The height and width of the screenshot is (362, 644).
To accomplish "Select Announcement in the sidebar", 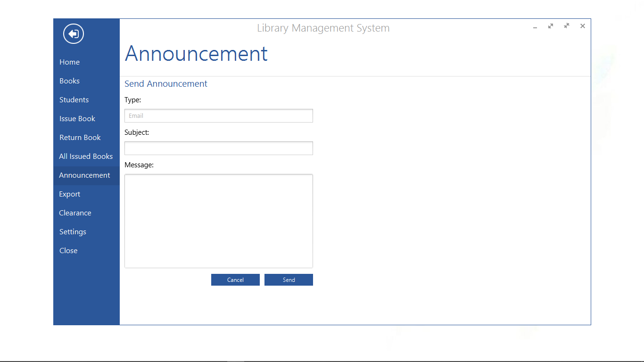I will [x=84, y=175].
